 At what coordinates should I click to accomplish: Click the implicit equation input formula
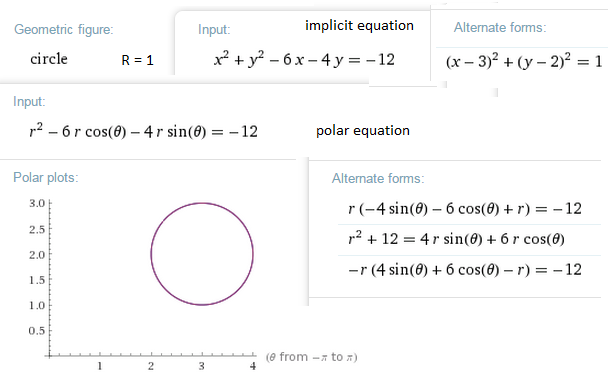click(304, 60)
